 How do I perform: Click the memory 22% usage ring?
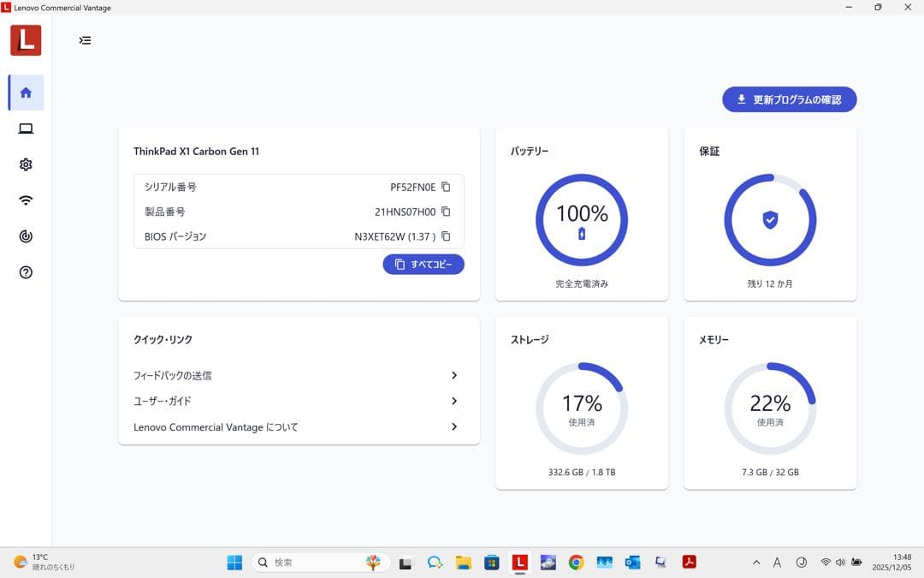pyautogui.click(x=770, y=408)
